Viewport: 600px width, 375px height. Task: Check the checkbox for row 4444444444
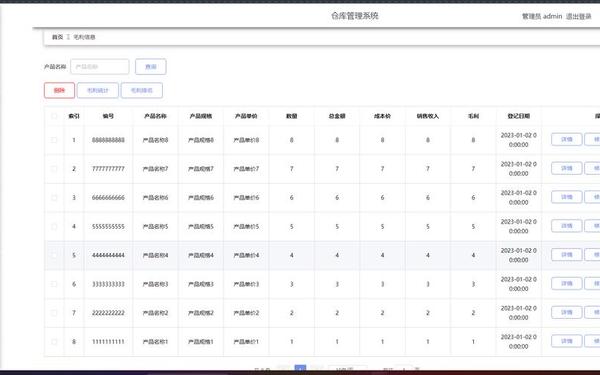click(54, 255)
